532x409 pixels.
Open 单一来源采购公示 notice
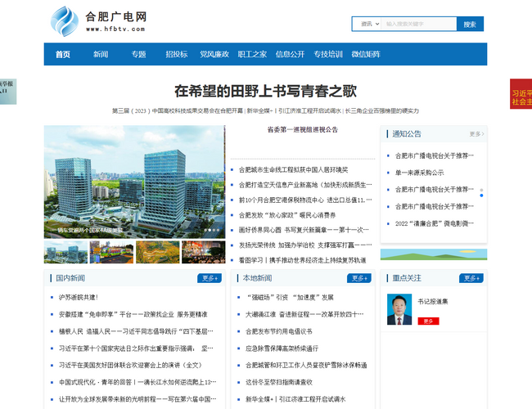pos(419,173)
